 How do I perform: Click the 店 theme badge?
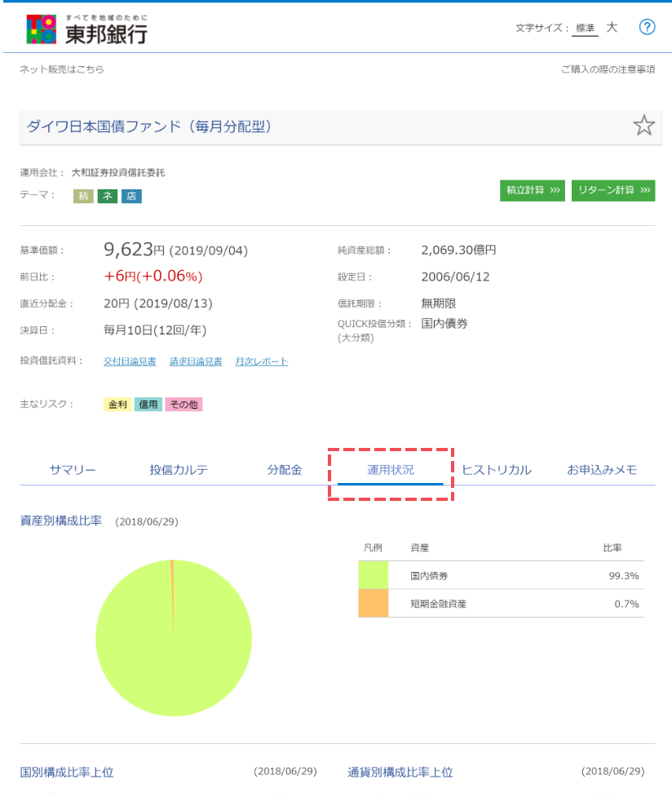click(131, 197)
